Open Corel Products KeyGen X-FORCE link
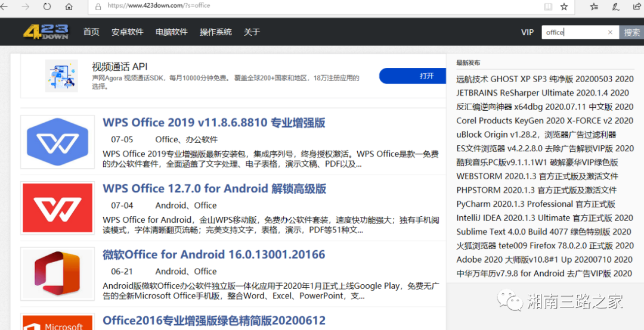 545,121
